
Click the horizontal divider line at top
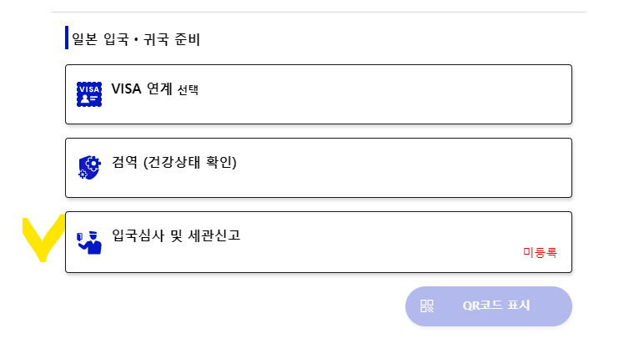point(318,12)
